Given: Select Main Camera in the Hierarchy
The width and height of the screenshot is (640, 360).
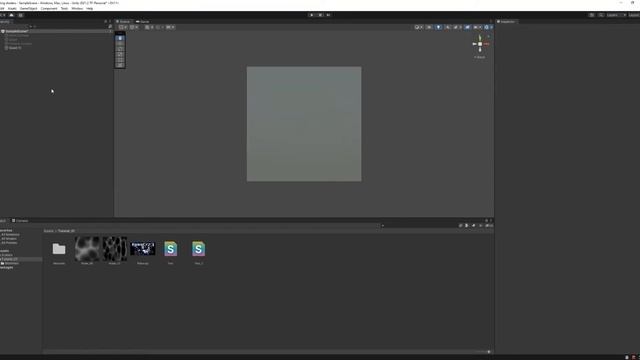Looking at the screenshot, I should pos(19,36).
